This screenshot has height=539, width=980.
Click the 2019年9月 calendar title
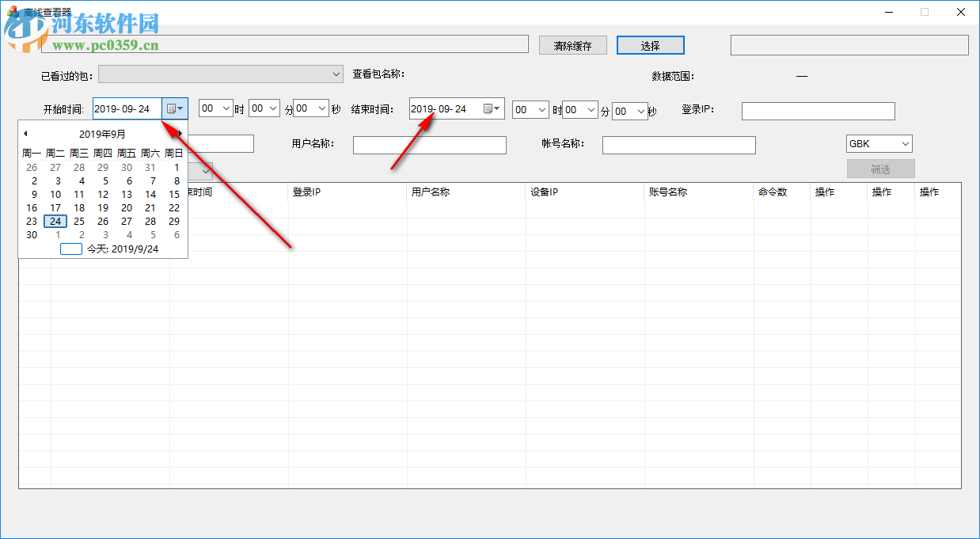click(x=102, y=134)
